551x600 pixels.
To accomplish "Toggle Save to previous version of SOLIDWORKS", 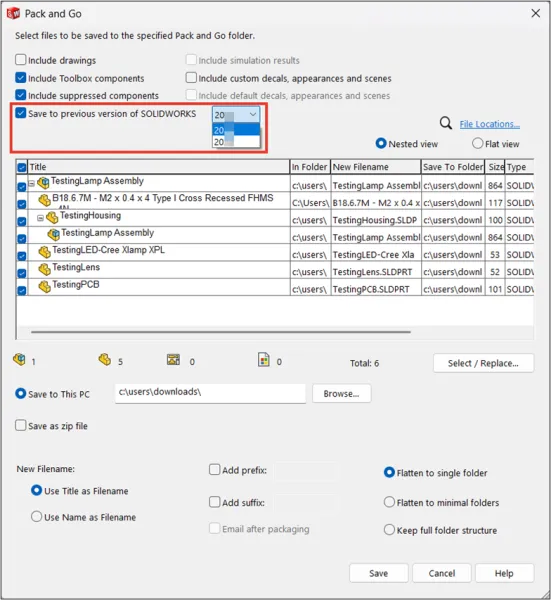I will point(21,113).
